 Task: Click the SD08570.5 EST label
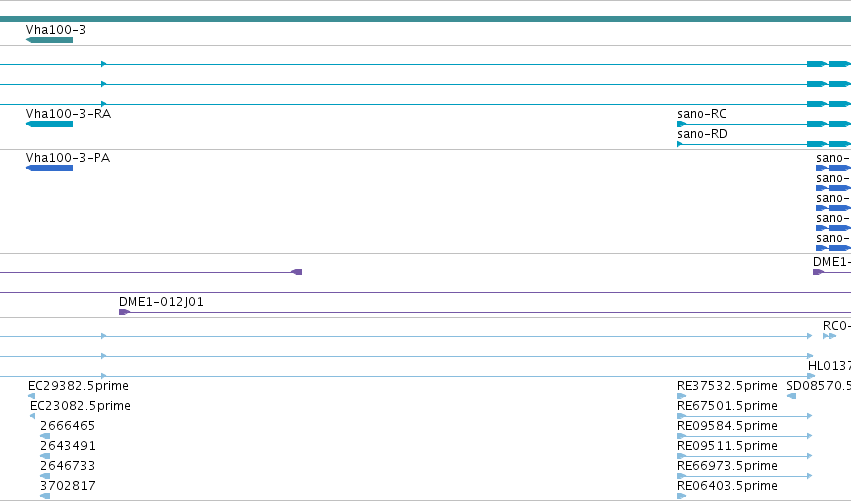click(x=818, y=386)
